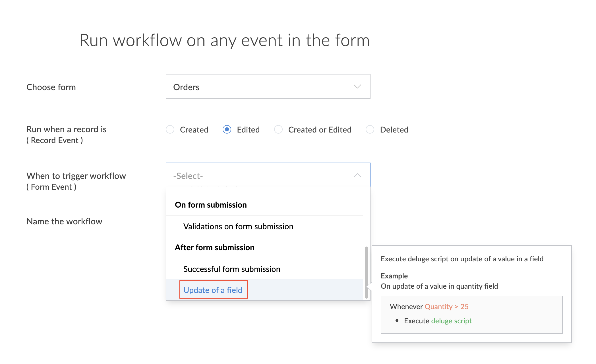Click the On form submission group header
This screenshot has width=596, height=364.
[211, 205]
